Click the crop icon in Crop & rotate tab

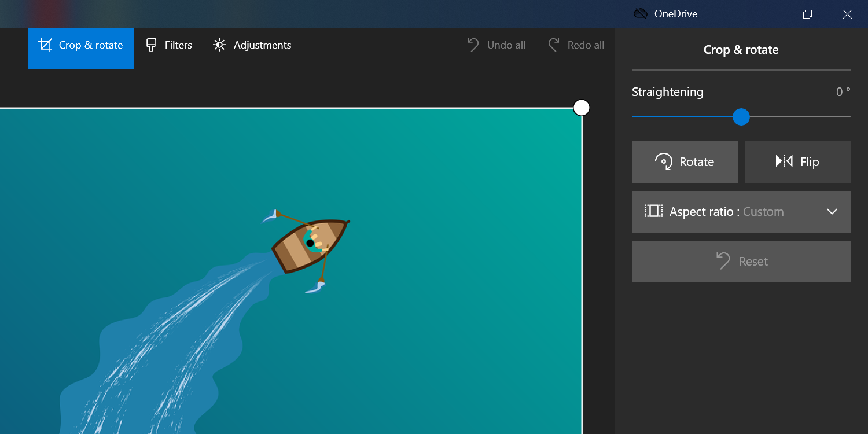pyautogui.click(x=45, y=45)
